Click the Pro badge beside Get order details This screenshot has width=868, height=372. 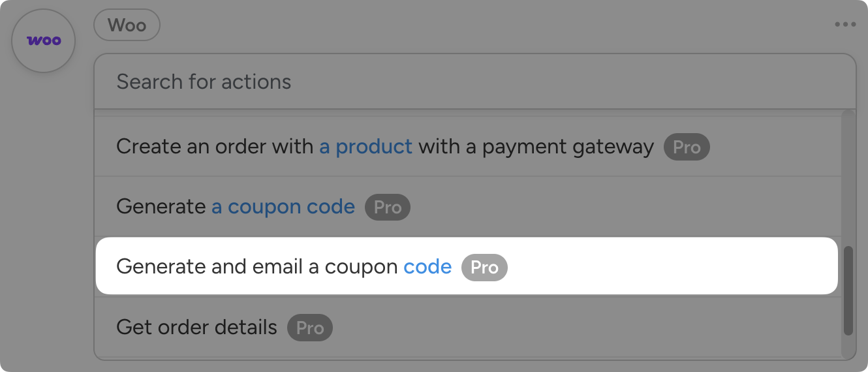[310, 328]
